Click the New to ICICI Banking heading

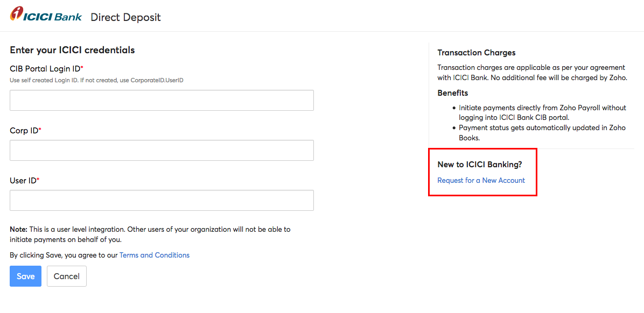[480, 165]
